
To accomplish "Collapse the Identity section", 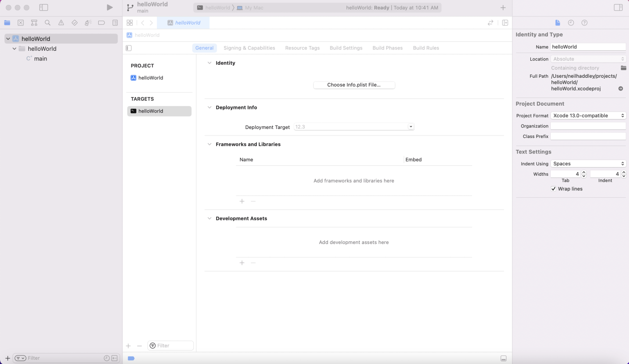I will click(209, 63).
